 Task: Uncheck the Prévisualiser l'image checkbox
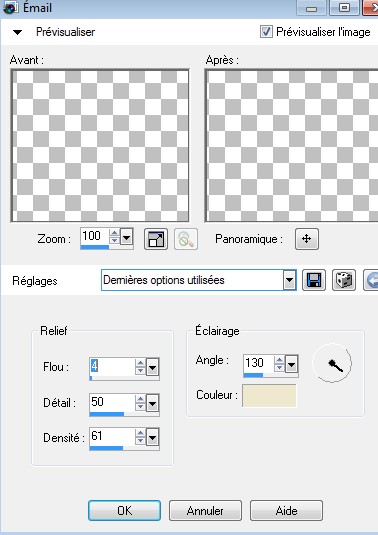(266, 32)
